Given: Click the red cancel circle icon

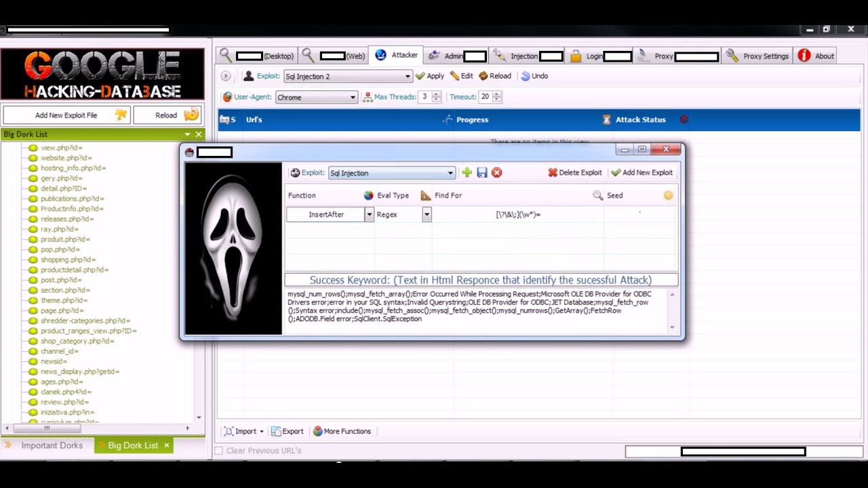Looking at the screenshot, I should tap(496, 173).
